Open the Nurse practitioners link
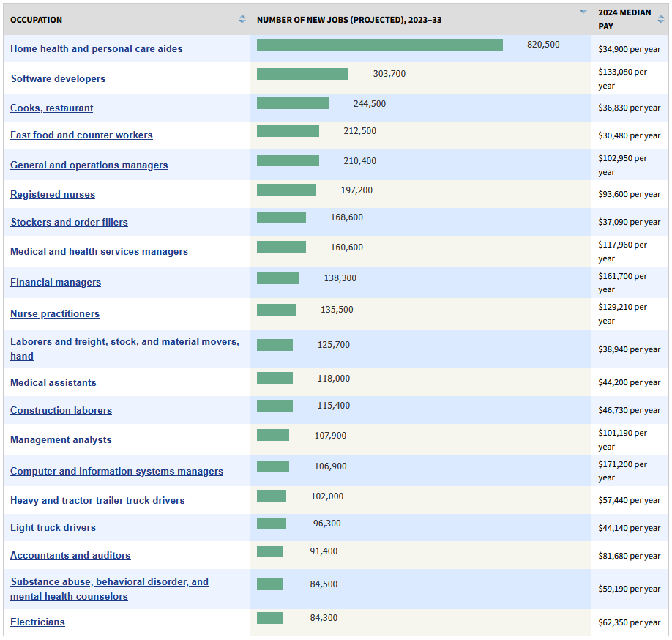The width and height of the screenshot is (672, 640). (55, 314)
